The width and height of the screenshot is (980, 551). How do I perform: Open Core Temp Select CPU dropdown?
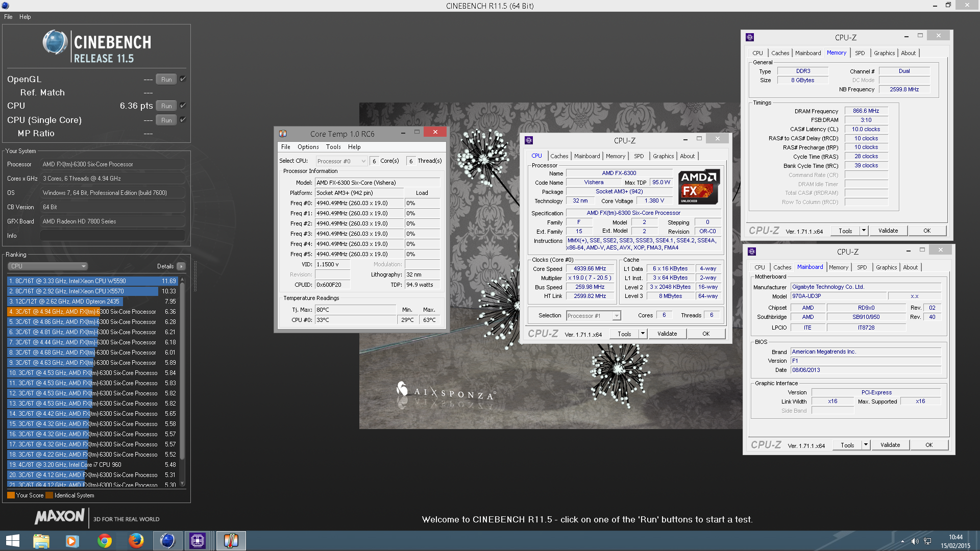341,161
